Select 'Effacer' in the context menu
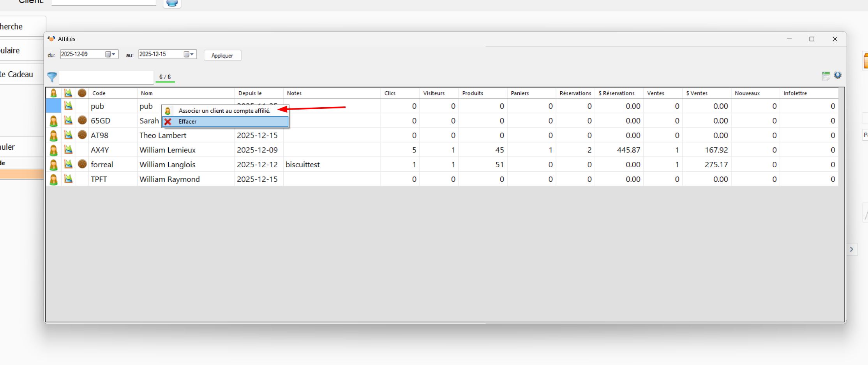 (x=187, y=122)
